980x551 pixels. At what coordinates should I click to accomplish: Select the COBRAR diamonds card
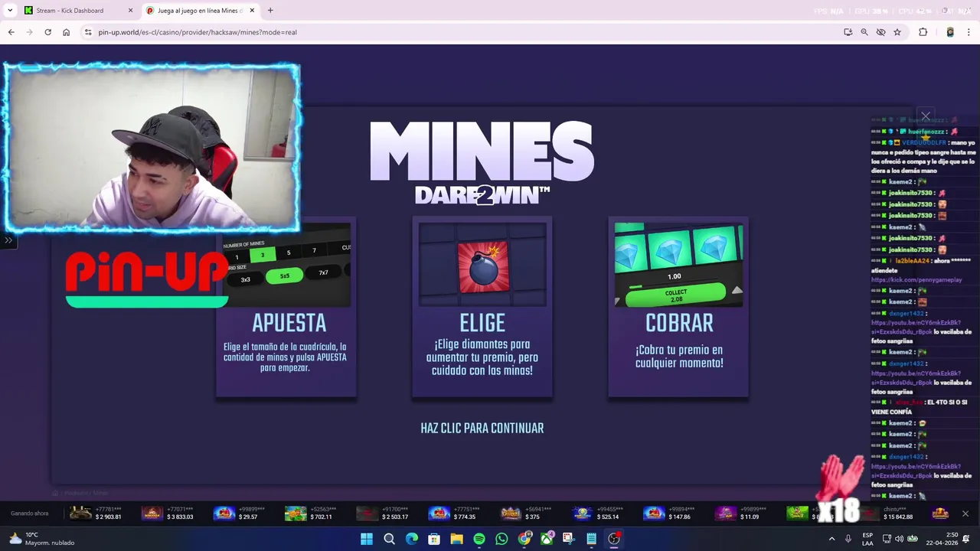pyautogui.click(x=678, y=308)
